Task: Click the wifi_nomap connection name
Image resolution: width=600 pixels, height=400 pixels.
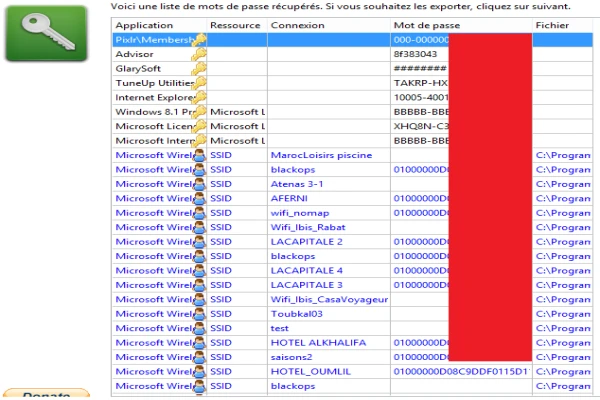Action: pos(300,213)
